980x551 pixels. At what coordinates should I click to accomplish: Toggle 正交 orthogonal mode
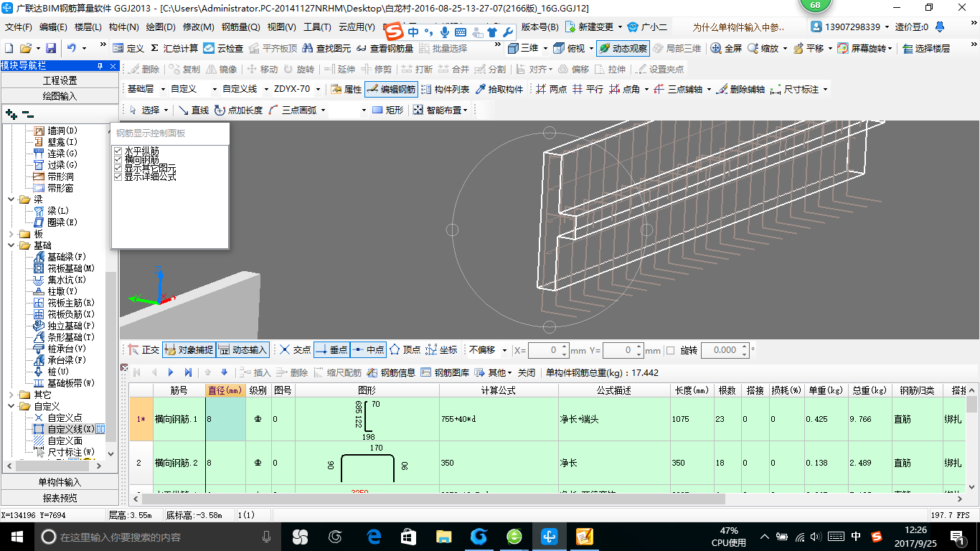click(143, 350)
